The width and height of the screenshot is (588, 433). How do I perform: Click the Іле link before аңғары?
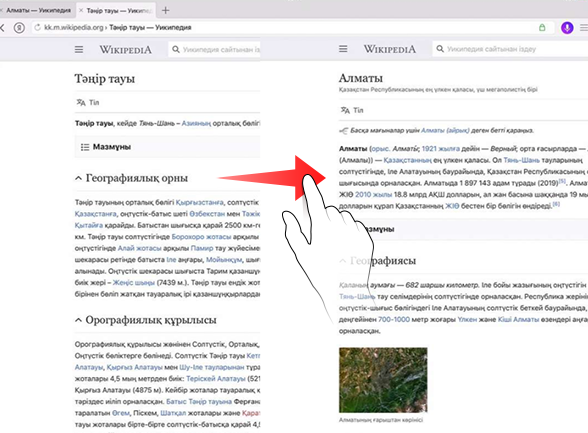[171, 260]
